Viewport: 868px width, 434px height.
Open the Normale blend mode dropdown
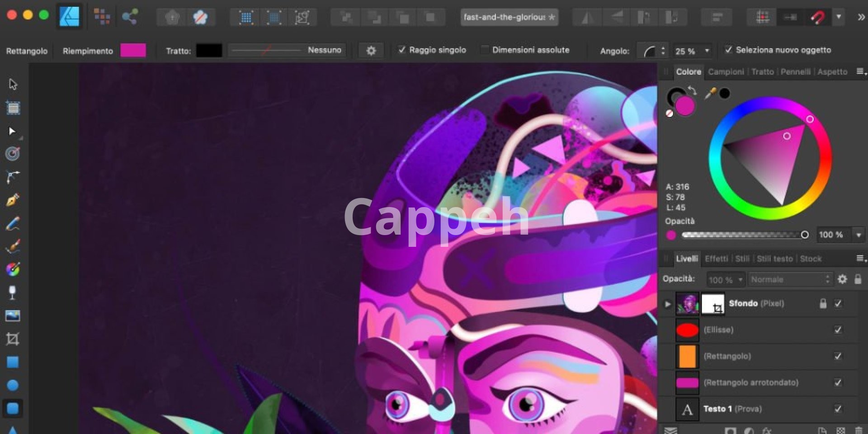[x=790, y=279]
